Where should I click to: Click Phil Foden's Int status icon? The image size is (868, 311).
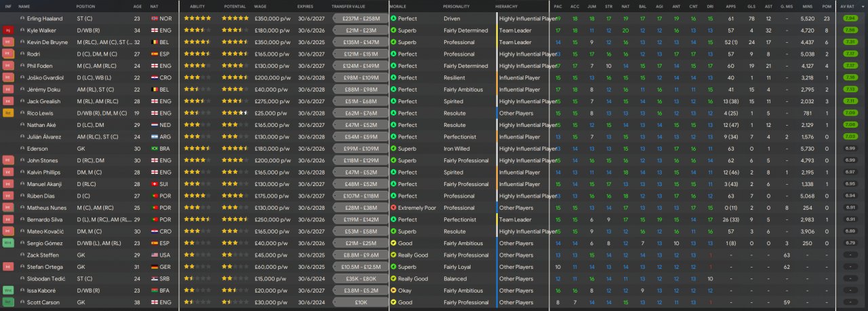8,66
